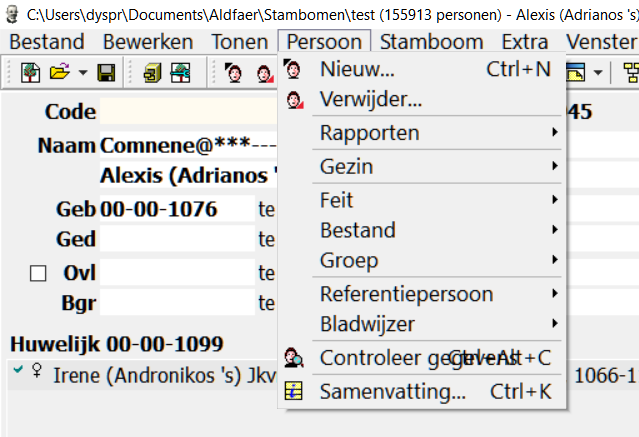Click the yellow filing cabinet toolbar icon

tap(151, 72)
